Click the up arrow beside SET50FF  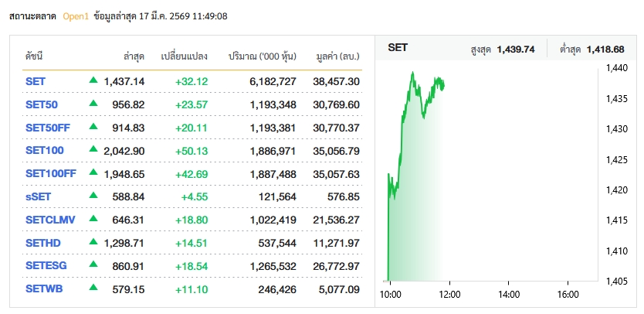pyautogui.click(x=93, y=126)
